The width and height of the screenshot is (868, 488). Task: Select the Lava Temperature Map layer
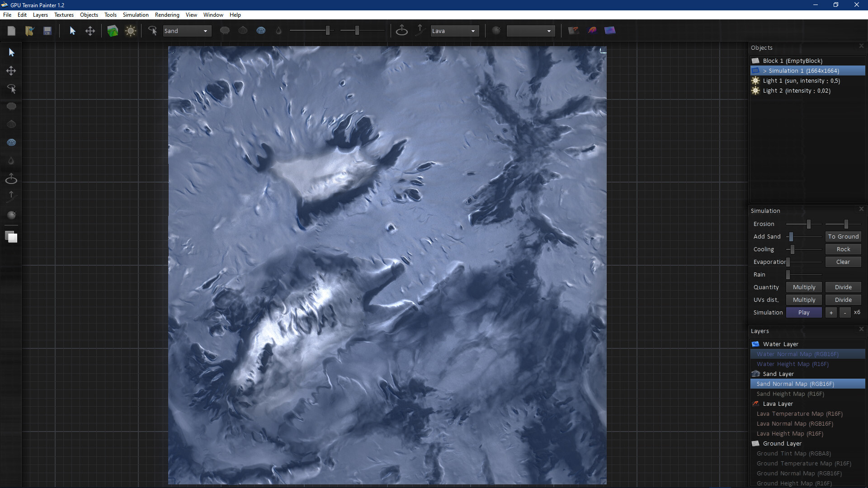[x=799, y=413]
